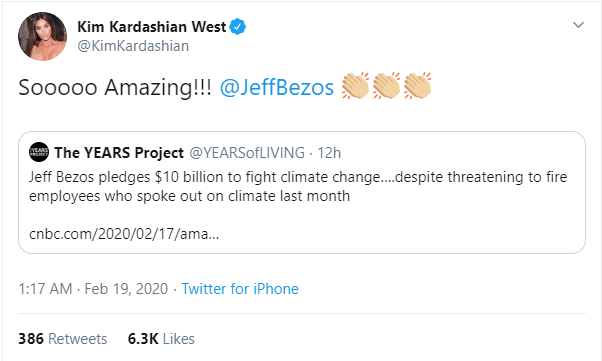Click the 12h quoted tweet timestamp

329,153
